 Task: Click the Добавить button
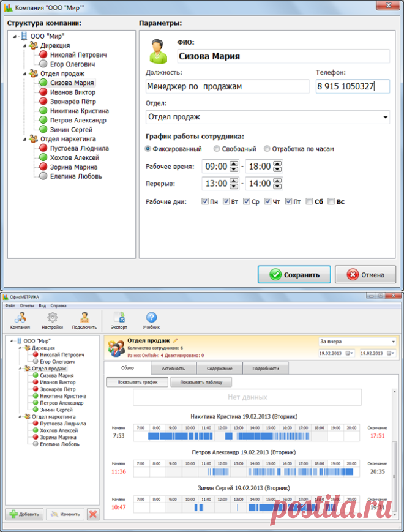(24, 514)
